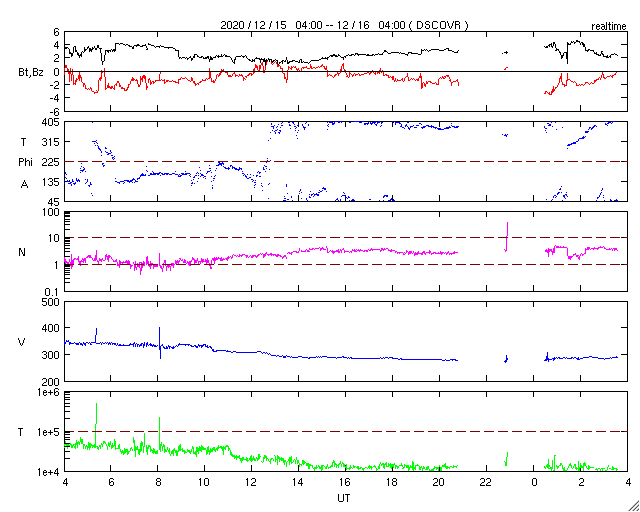640x512 pixels.
Task: Click the '315' tick on the Phi panel
Action: [51, 142]
